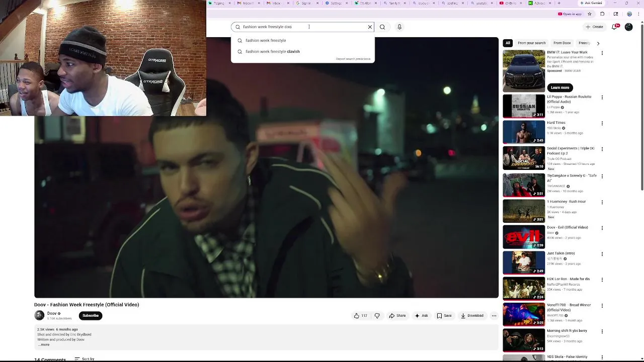Click the Ask AI button

[x=422, y=316]
